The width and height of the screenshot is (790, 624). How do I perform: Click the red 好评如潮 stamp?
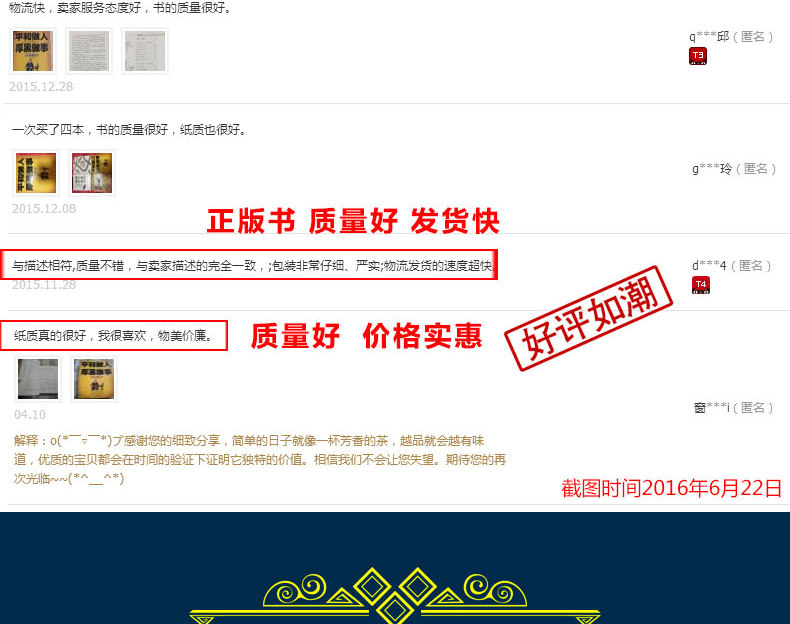click(589, 318)
